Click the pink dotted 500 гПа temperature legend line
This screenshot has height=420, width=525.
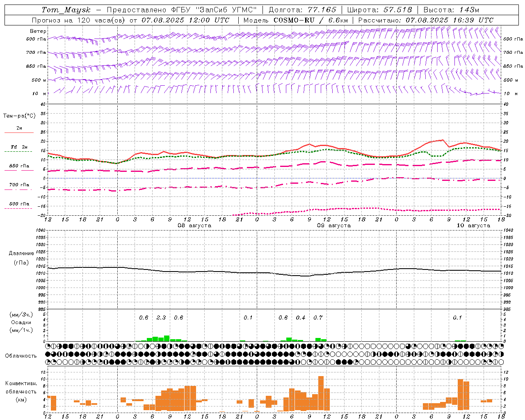[18, 208]
